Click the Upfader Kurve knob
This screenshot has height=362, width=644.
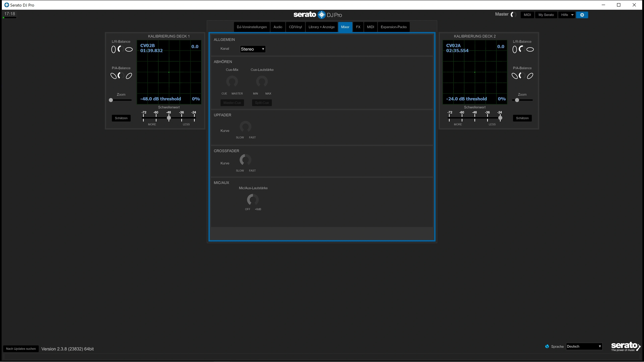click(x=245, y=127)
